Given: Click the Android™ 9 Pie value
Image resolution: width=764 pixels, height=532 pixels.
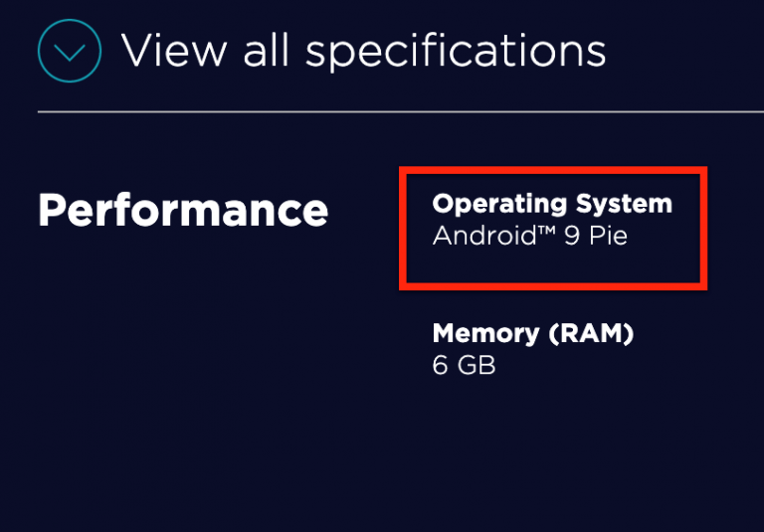Looking at the screenshot, I should pyautogui.click(x=529, y=237).
